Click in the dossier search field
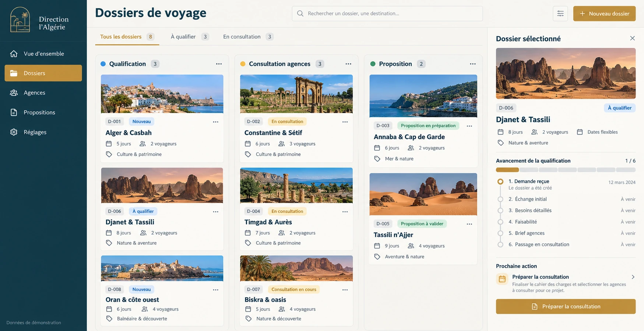 click(x=387, y=14)
